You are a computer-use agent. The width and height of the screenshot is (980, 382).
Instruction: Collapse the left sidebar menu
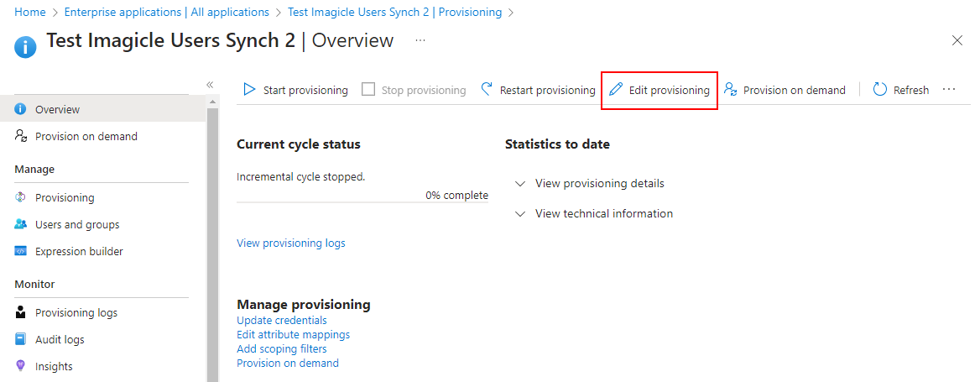click(x=210, y=85)
